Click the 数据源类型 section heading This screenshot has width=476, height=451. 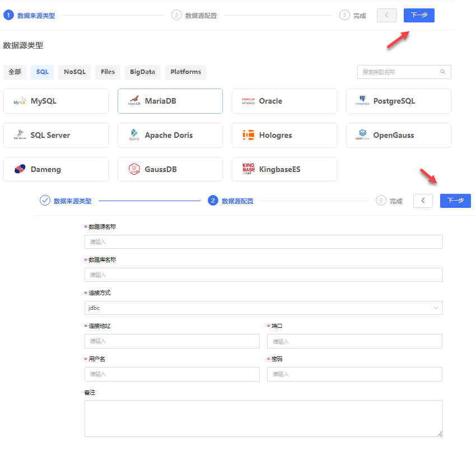[x=23, y=45]
